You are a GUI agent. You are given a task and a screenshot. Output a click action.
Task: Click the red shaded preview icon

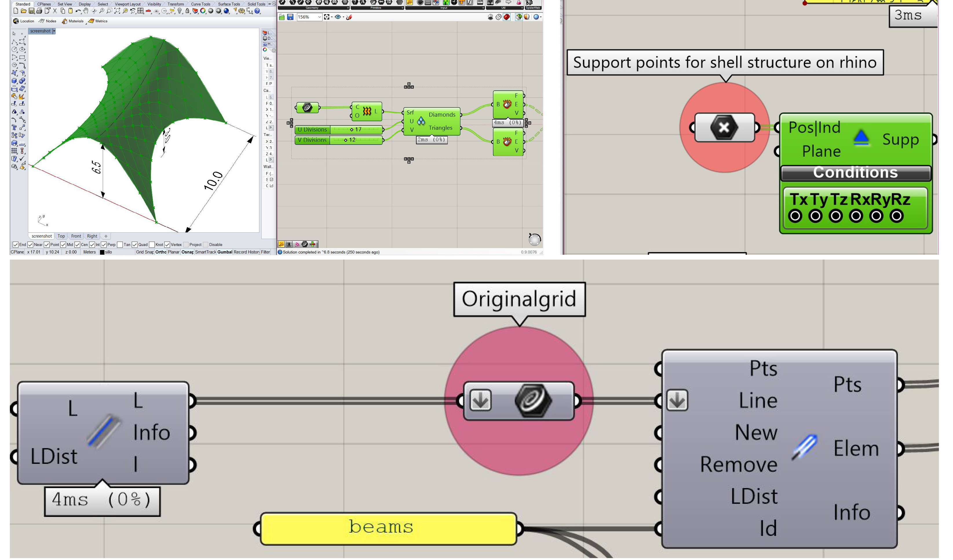[507, 17]
